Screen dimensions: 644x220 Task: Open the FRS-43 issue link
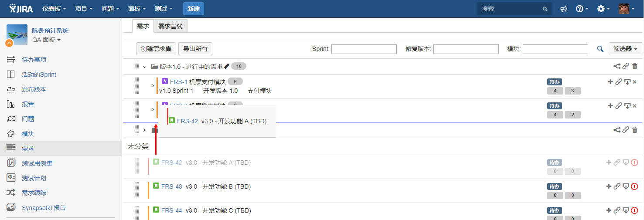click(x=172, y=186)
